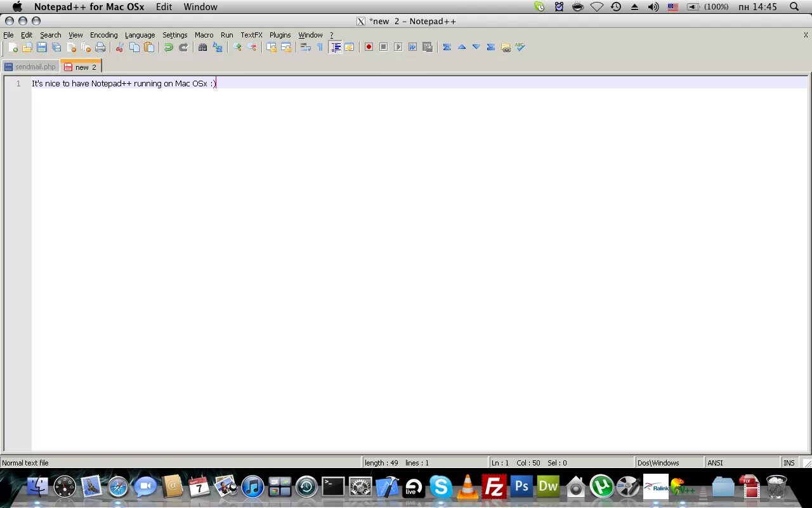Viewport: 812px width, 508px height.
Task: Open the Replace dialog toolbar icon
Action: pos(217,47)
